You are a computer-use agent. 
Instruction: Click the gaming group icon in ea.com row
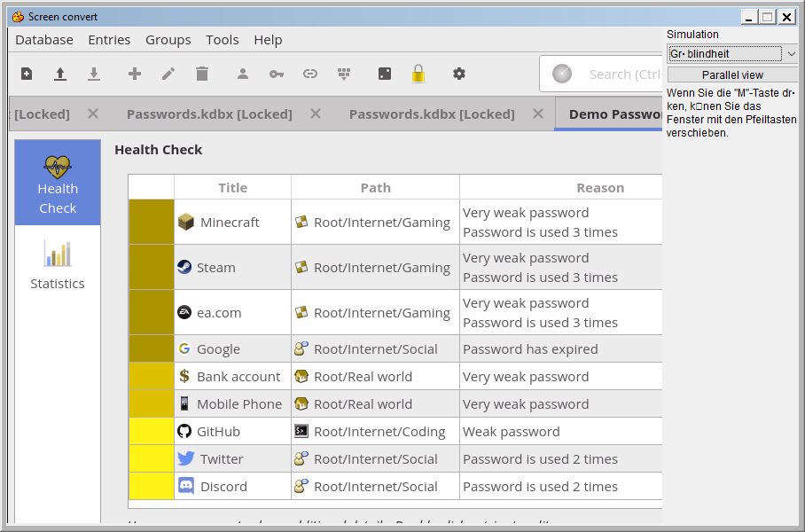pos(301,312)
